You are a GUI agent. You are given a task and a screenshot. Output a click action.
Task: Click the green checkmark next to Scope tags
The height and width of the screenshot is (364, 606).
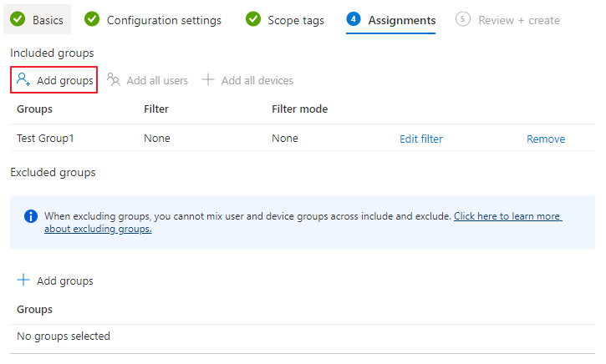(x=253, y=19)
